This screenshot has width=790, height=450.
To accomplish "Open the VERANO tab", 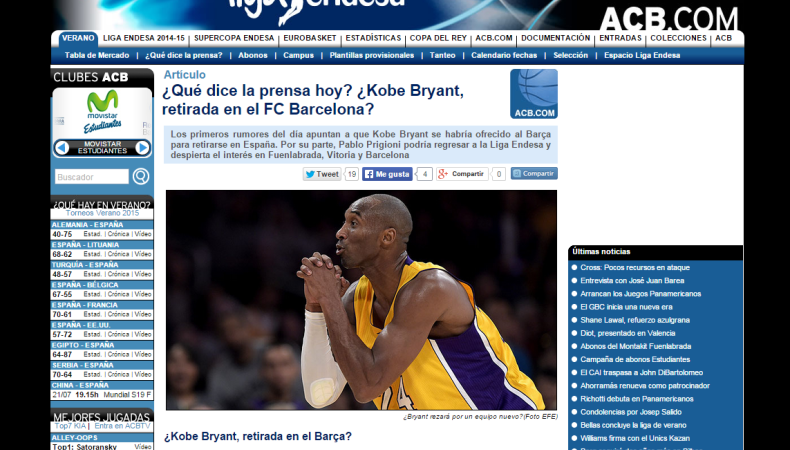I will coord(78,38).
